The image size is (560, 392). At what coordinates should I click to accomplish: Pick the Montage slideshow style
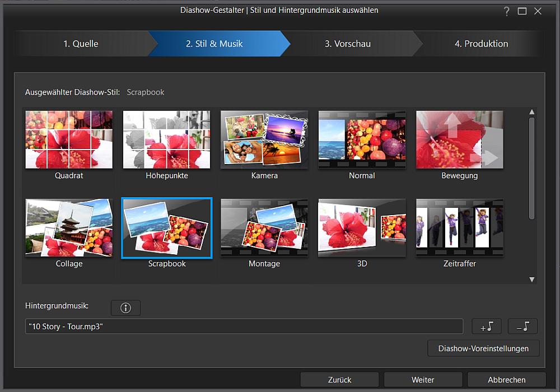pos(264,228)
